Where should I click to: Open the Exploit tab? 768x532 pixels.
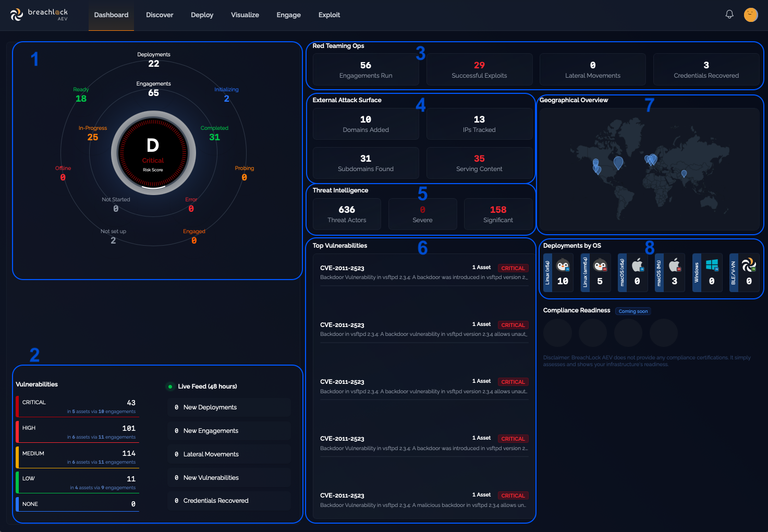(x=329, y=15)
